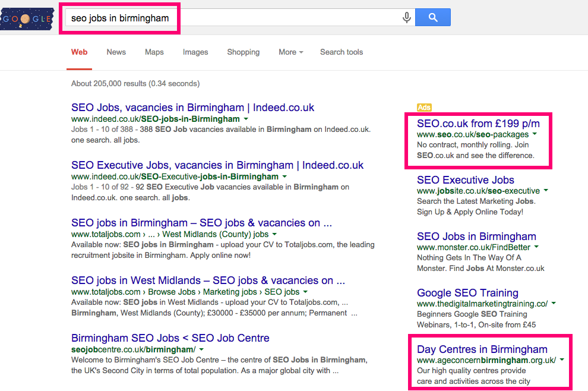Switch to the Maps tab
This screenshot has width=588, height=391.
(154, 52)
